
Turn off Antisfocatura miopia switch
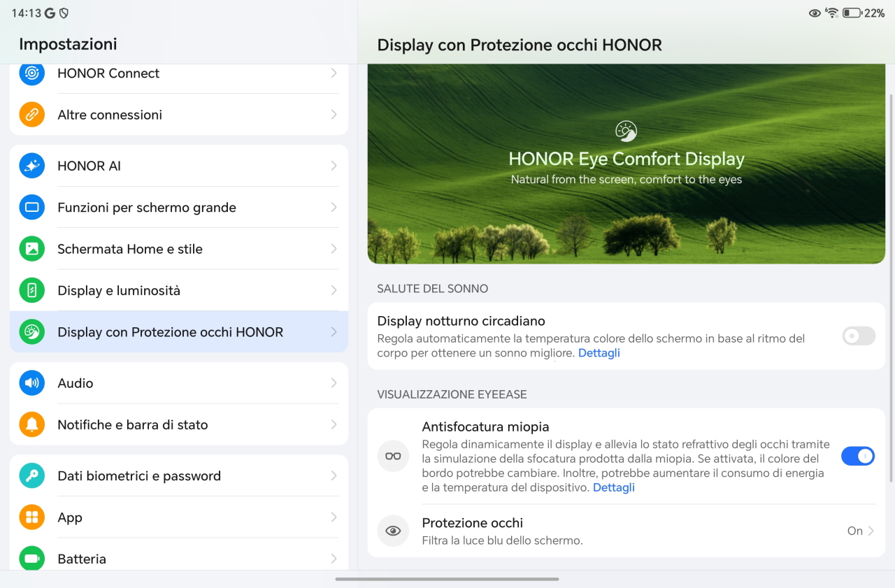pyautogui.click(x=859, y=456)
